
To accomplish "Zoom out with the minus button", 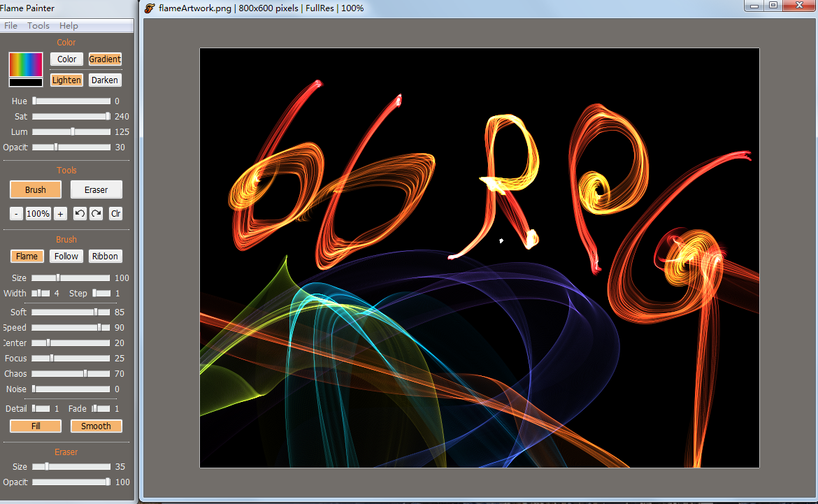I will (x=16, y=213).
